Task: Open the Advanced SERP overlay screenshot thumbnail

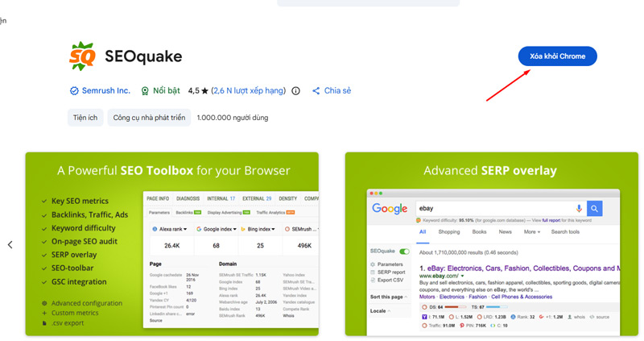Action: pyautogui.click(x=492, y=244)
